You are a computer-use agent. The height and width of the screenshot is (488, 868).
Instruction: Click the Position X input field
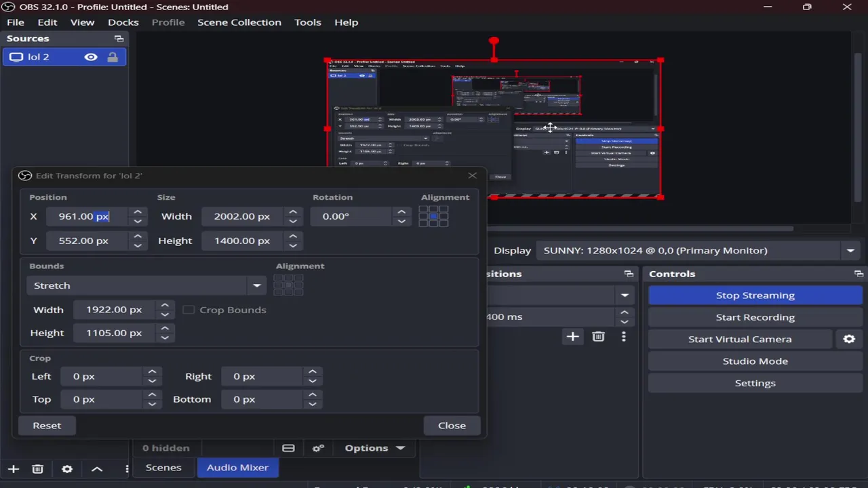coord(88,216)
